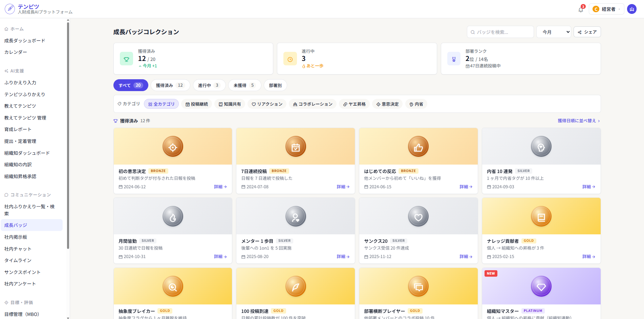644x319 pixels.
Task: Toggle the コラボレーション category filter
Action: 313,104
